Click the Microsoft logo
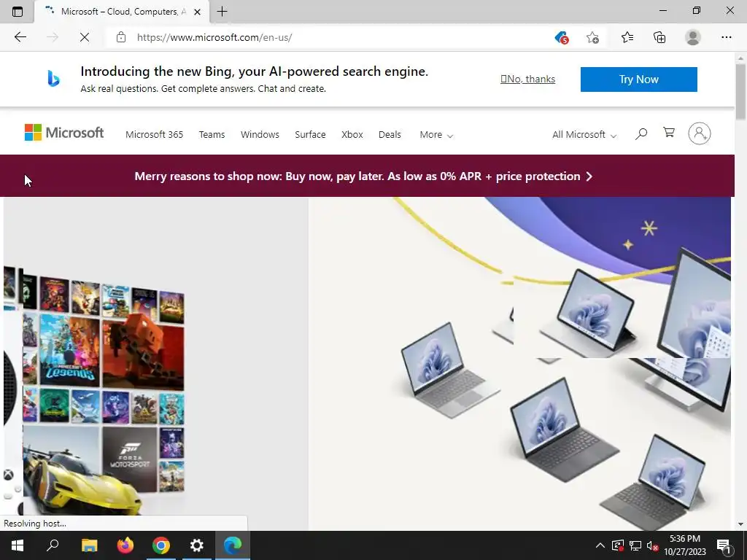This screenshot has height=560, width=747. [x=64, y=133]
